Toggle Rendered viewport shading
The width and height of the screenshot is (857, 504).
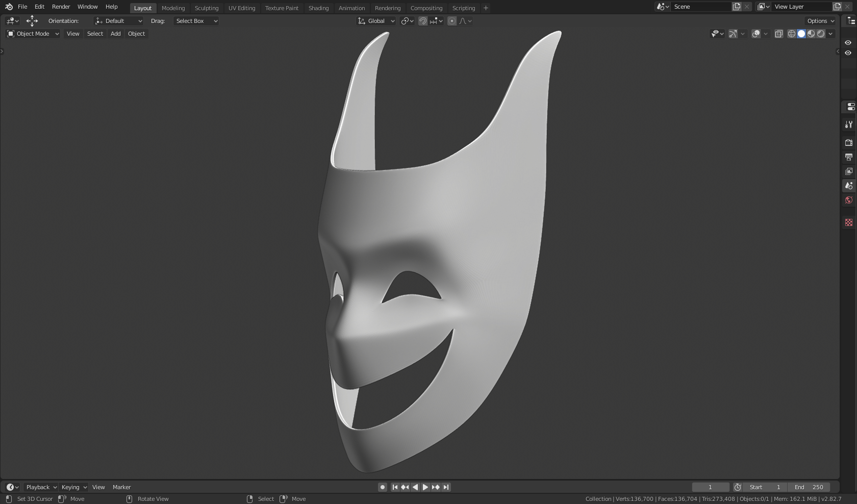820,34
